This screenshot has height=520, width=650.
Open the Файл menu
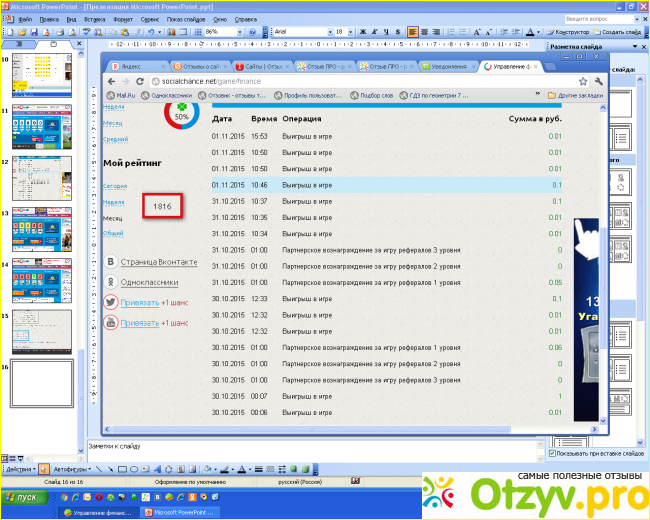(25, 19)
